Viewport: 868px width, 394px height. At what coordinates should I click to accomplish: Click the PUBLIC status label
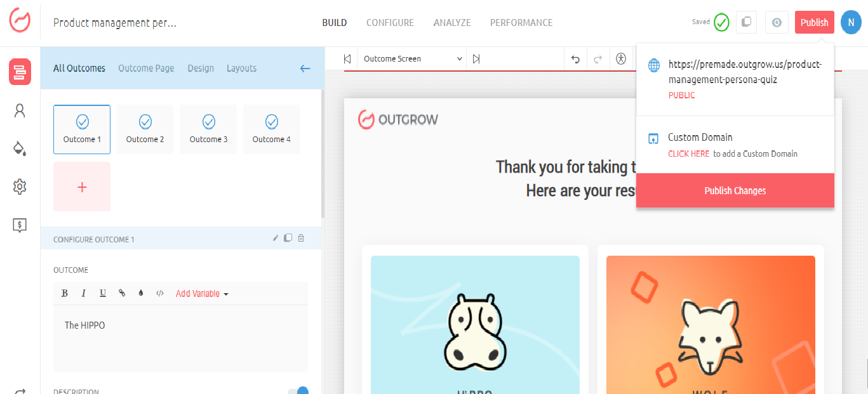pyautogui.click(x=681, y=95)
